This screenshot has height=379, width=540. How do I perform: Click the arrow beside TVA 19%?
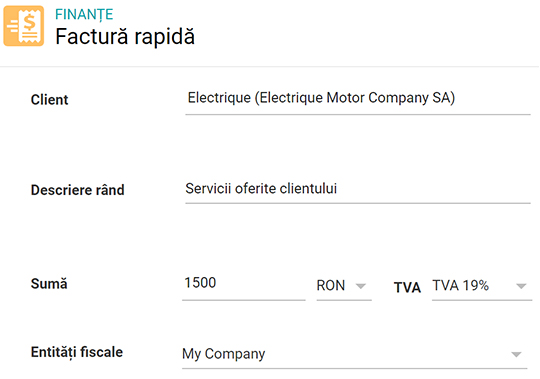[521, 286]
